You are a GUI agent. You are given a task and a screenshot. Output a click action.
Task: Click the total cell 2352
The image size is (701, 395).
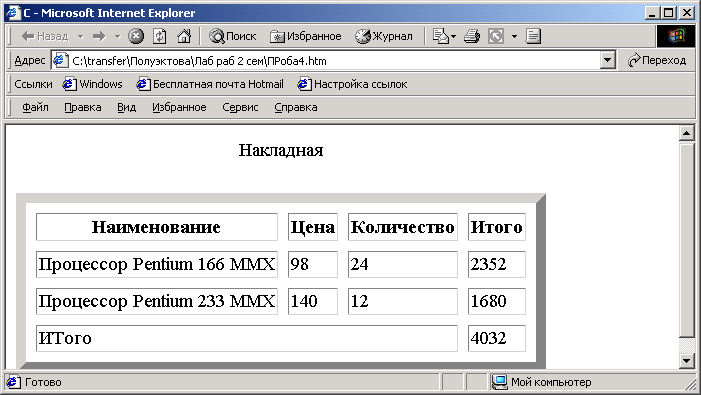497,264
